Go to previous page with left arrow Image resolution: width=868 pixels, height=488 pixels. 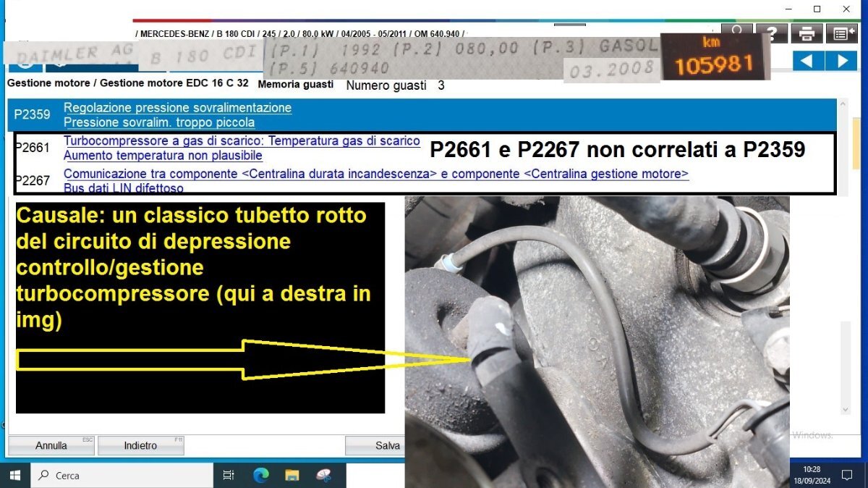point(807,61)
